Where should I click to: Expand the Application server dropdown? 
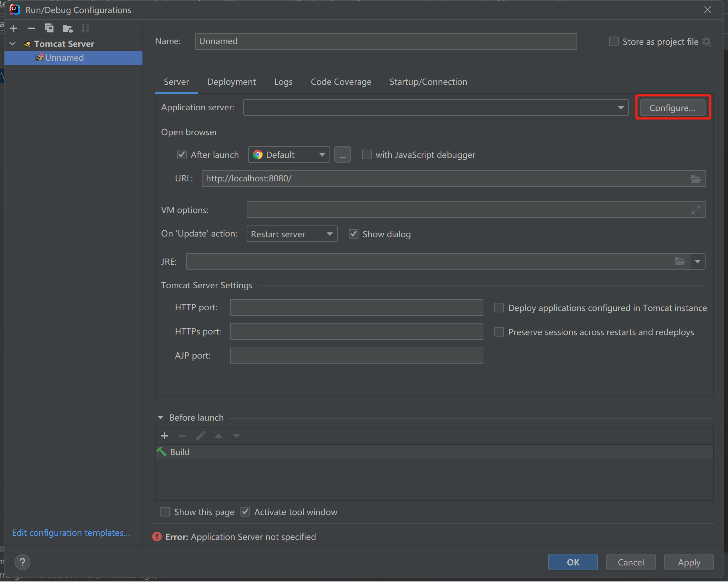[622, 108]
